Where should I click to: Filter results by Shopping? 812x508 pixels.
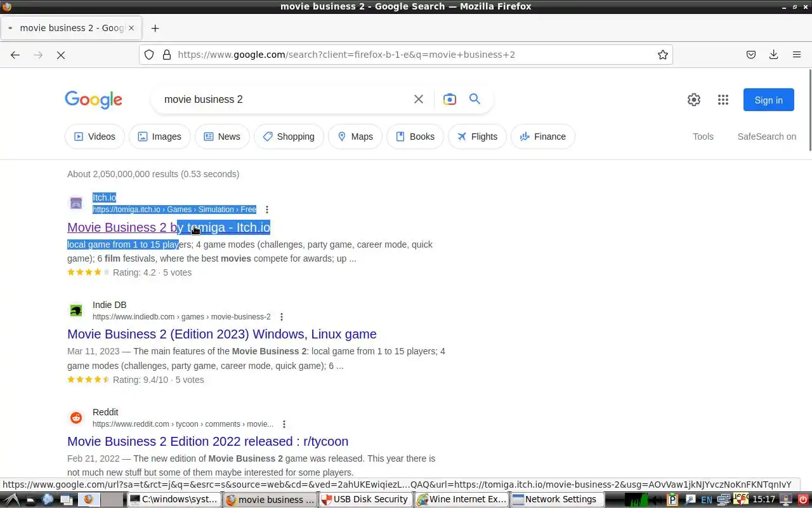click(x=289, y=137)
